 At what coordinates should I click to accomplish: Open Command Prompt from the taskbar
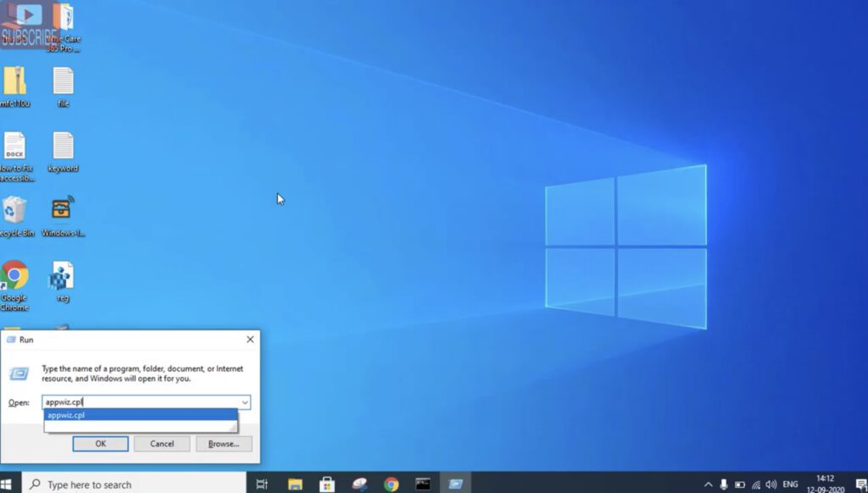click(422, 483)
